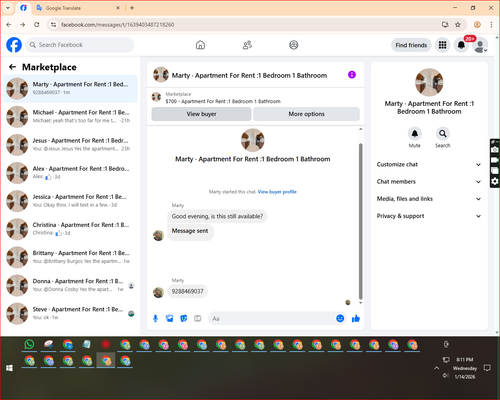Open the Facebook logo home link

coord(14,45)
